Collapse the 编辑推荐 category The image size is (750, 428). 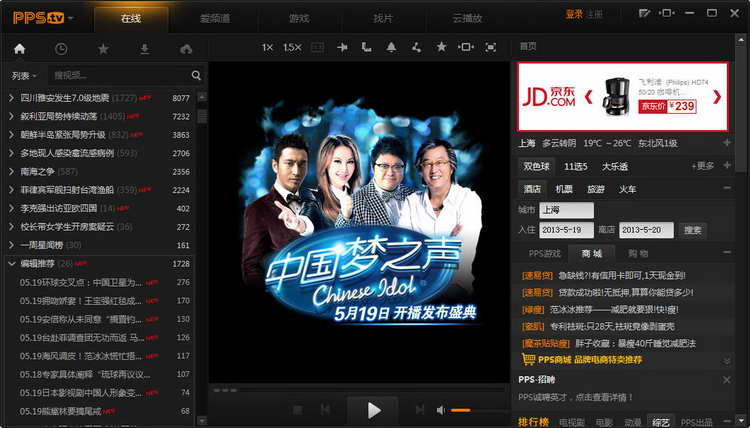coord(11,263)
